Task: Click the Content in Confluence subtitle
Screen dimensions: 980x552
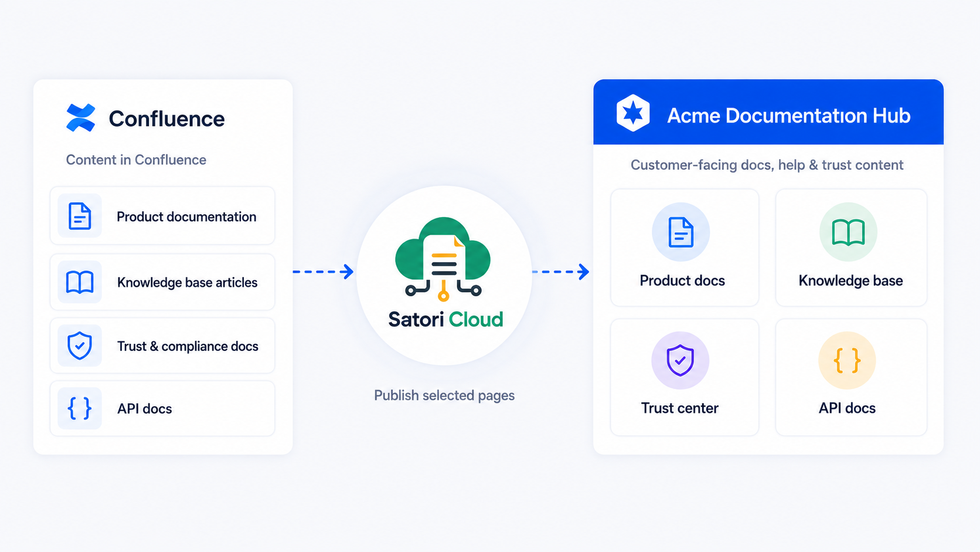Action: click(136, 160)
